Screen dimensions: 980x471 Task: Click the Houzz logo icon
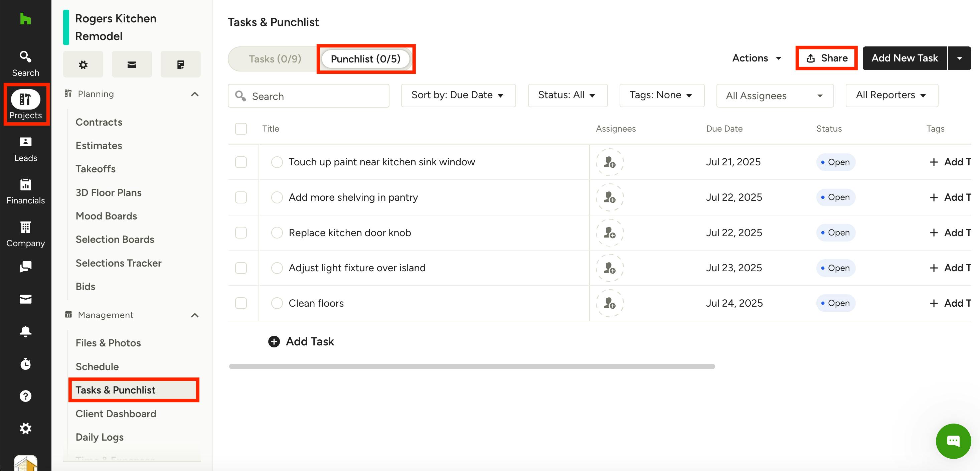(x=25, y=18)
